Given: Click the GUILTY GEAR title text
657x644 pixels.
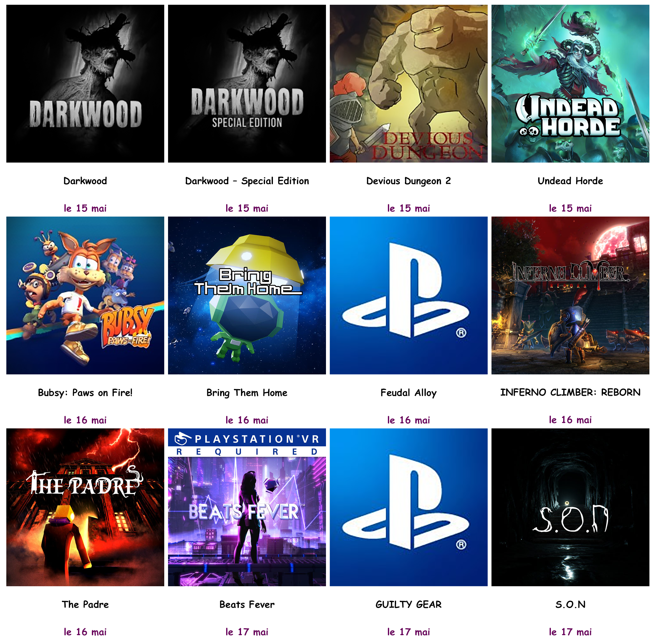Looking at the screenshot, I should (x=408, y=605).
